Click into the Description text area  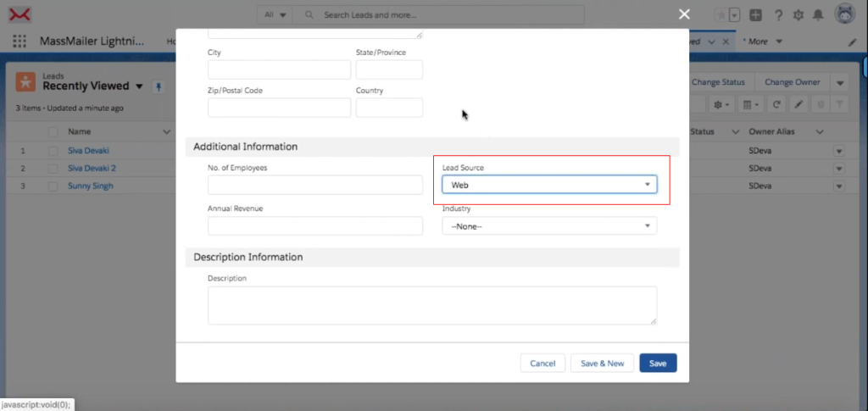click(432, 305)
